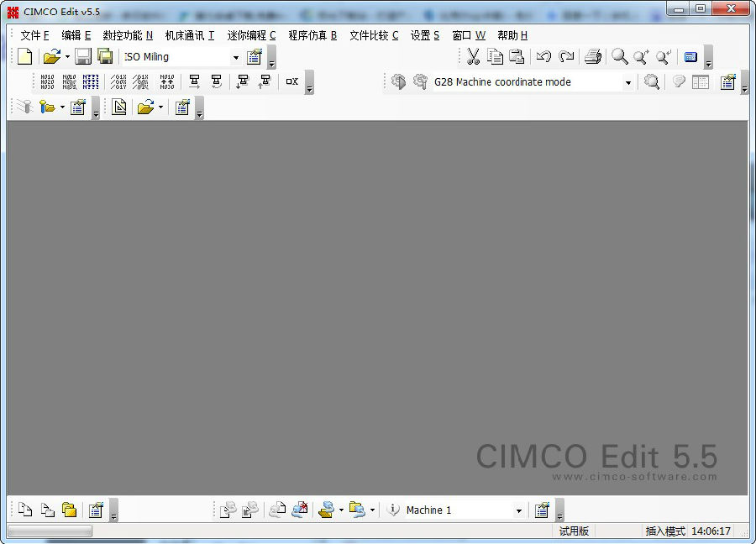Click the Save All stacked disks icon

[105, 57]
